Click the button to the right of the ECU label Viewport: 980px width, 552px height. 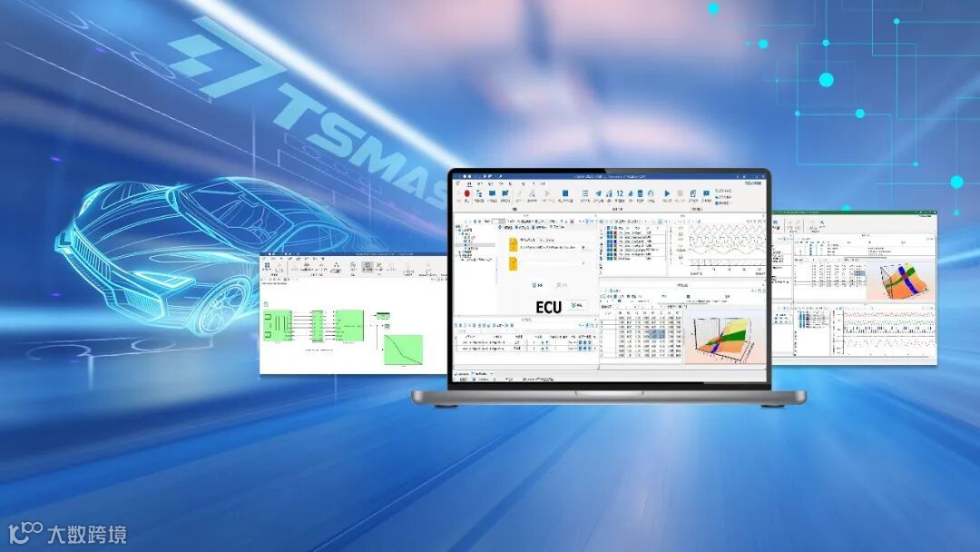tap(577, 305)
